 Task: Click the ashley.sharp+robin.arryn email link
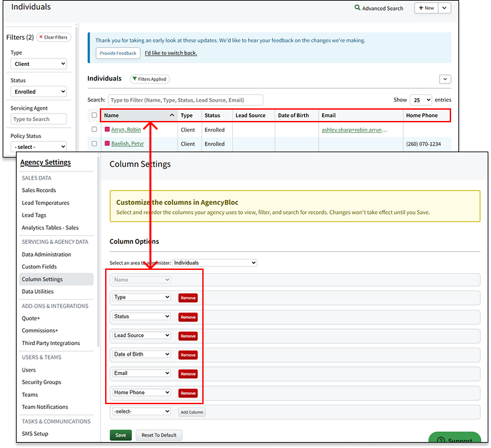tap(354, 130)
